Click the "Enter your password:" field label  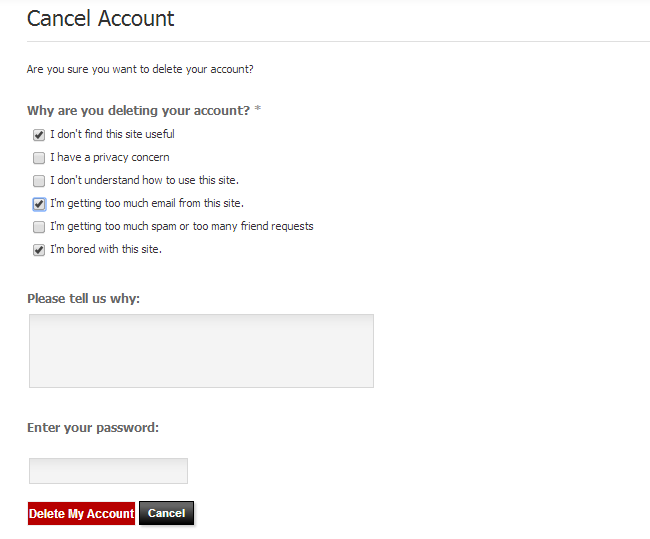click(x=93, y=428)
